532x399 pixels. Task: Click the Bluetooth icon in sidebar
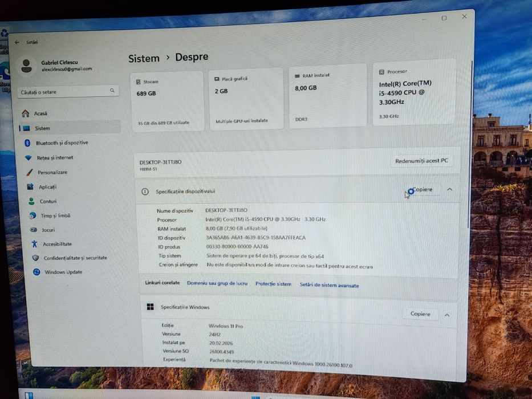coord(27,143)
